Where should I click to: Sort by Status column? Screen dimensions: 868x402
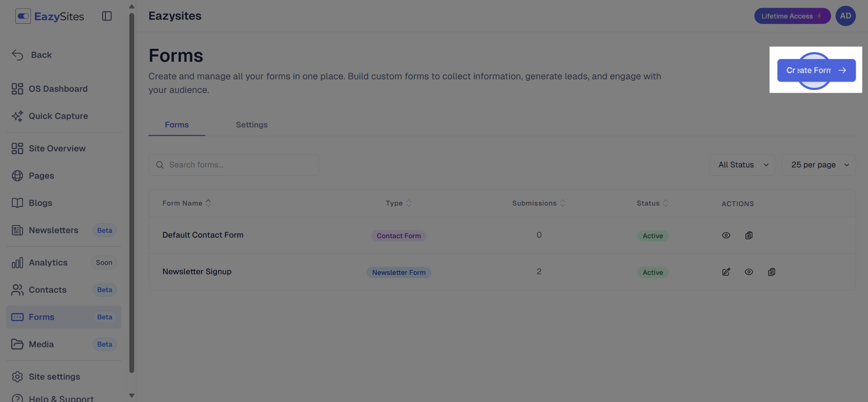653,203
